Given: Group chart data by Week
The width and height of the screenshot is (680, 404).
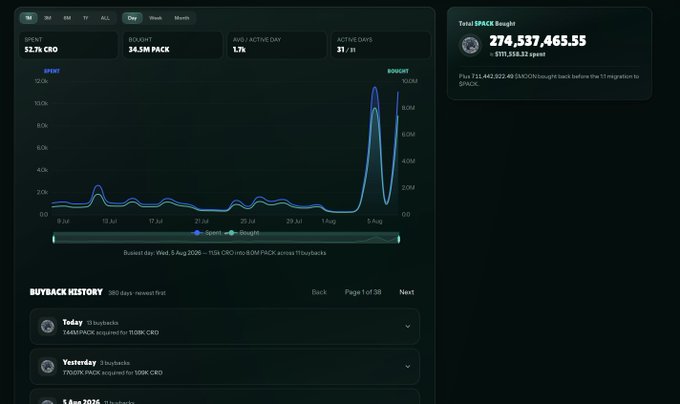Looking at the screenshot, I should pyautogui.click(x=155, y=18).
